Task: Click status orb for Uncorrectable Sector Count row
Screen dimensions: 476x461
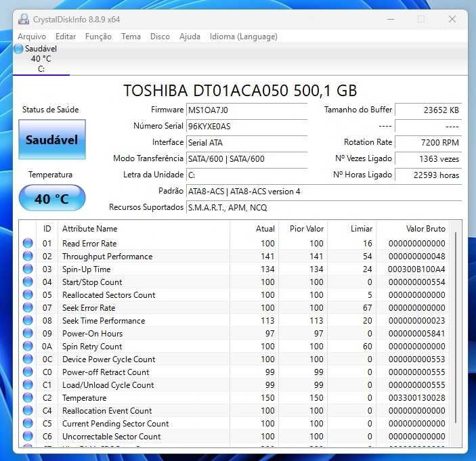Action: pyautogui.click(x=28, y=436)
